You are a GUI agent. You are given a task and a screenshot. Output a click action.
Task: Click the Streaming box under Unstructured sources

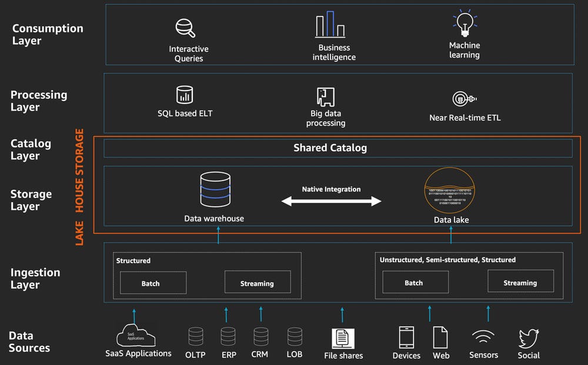(520, 281)
